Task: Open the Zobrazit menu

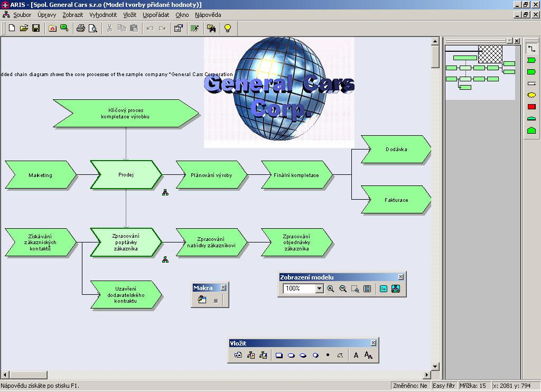Action: (x=72, y=15)
